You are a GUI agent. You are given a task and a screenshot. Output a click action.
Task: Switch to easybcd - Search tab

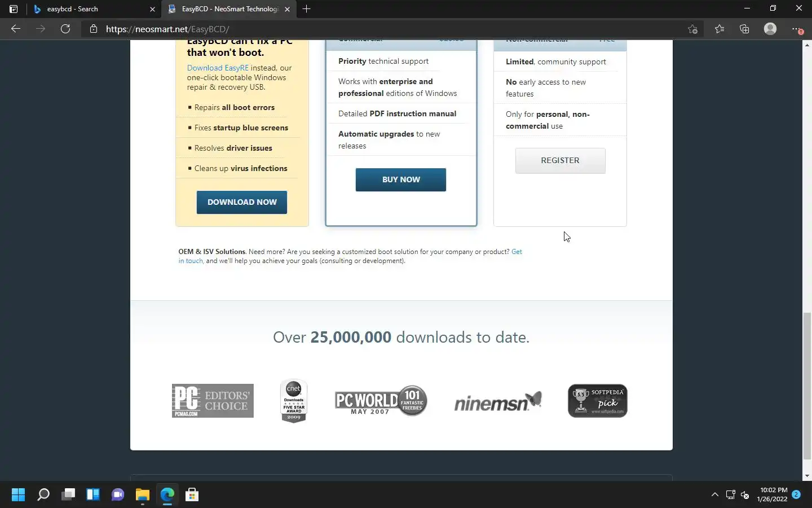coord(94,9)
